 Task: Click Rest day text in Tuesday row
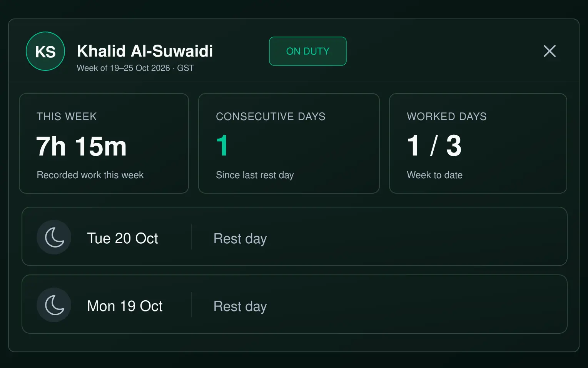click(x=240, y=239)
